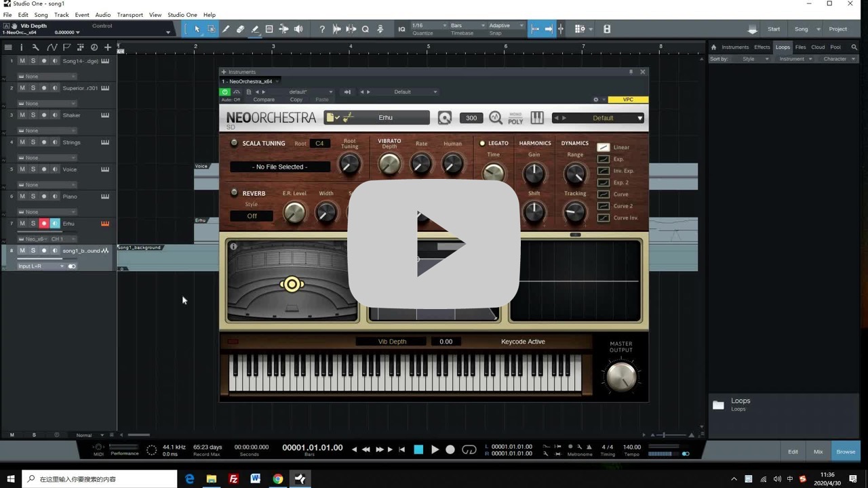This screenshot has width=868, height=488.
Task: Open the Start page button
Action: (x=774, y=29)
